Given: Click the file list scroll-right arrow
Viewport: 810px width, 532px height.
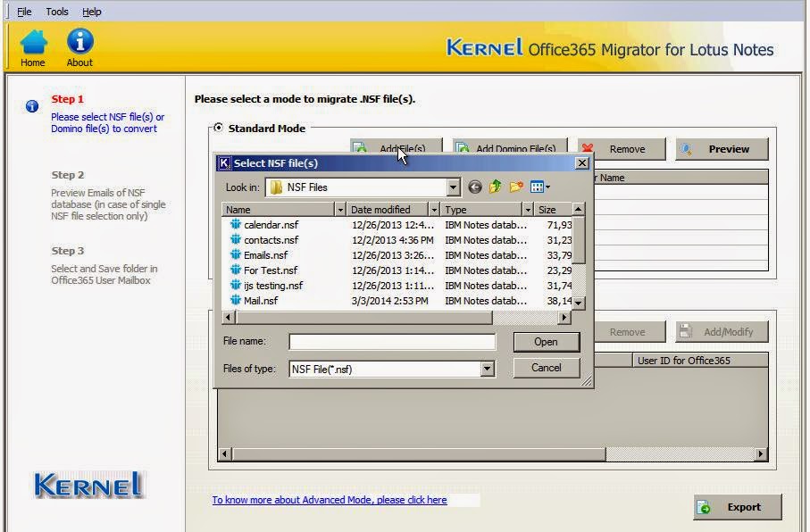Looking at the screenshot, I should point(564,318).
